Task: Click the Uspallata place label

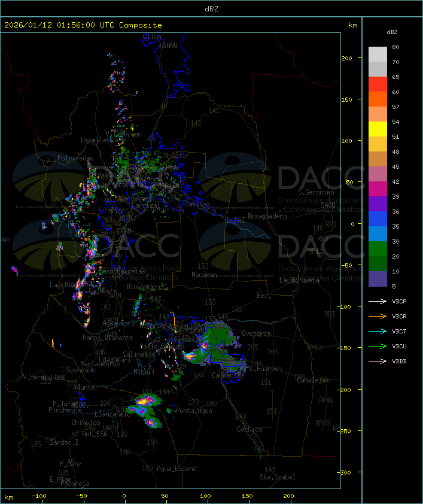Action: pyautogui.click(x=97, y=140)
